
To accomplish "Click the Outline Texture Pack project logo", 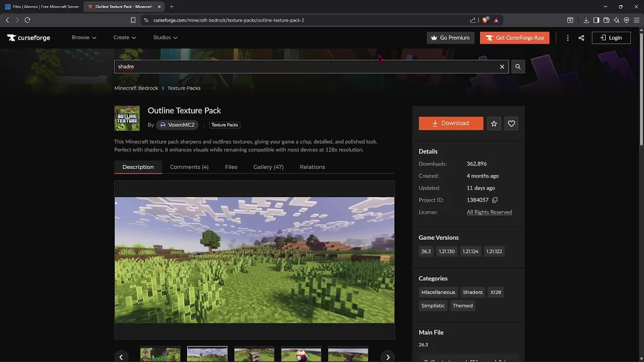I will point(127,118).
